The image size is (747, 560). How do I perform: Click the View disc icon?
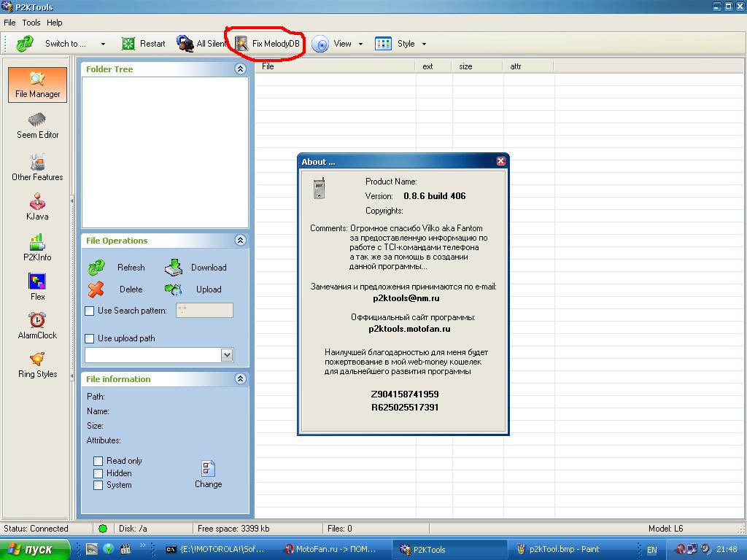320,44
